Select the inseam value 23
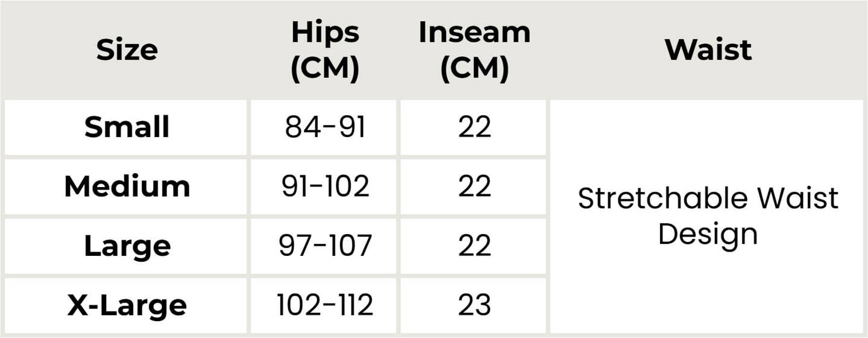This screenshot has height=338, width=868. click(474, 305)
